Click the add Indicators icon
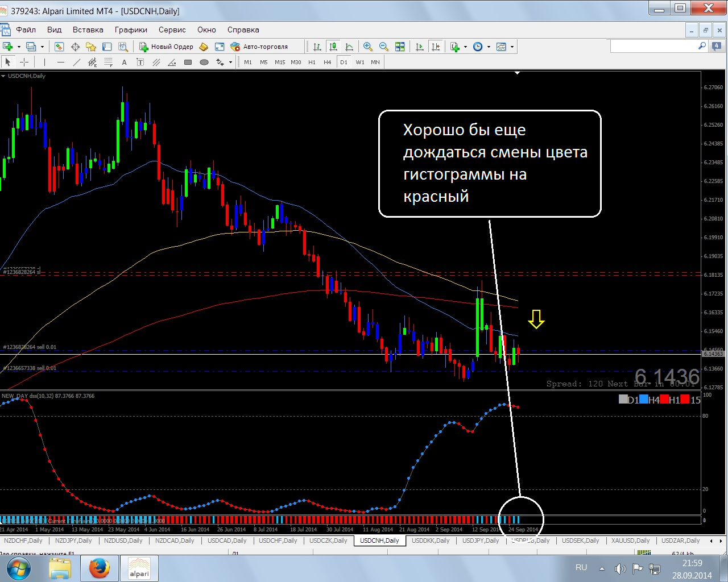 (x=455, y=47)
